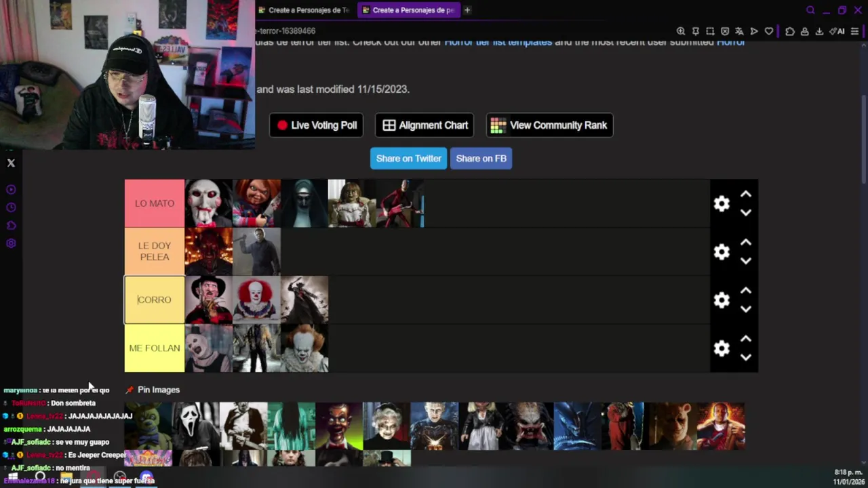Screen dimensions: 868x488
Task: Click the browser search icon in title bar
Action: point(810,10)
